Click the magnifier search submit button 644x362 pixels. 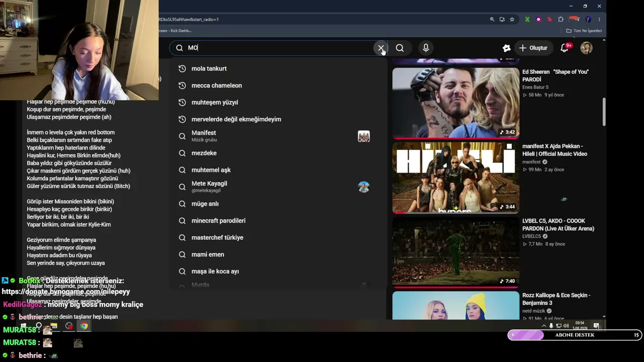(400, 48)
